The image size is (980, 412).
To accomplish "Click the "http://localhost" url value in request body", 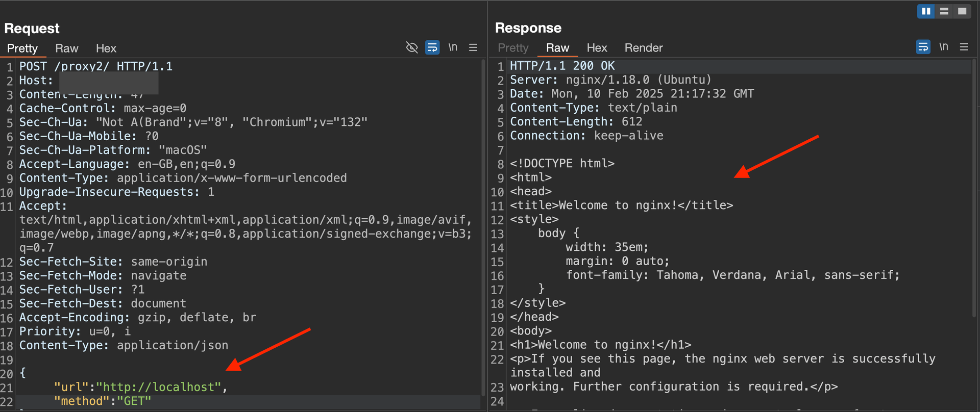I will pos(158,387).
